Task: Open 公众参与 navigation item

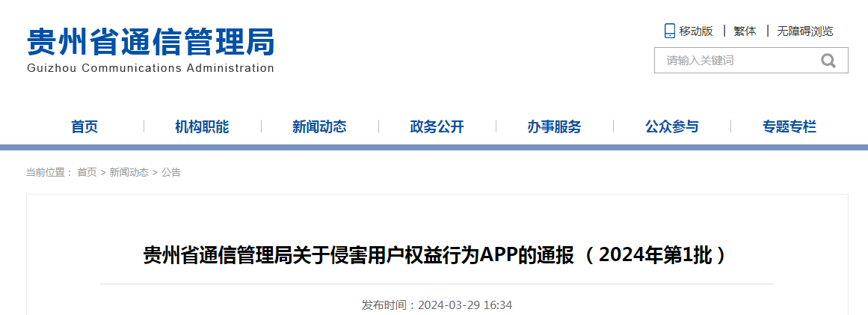Action: pyautogui.click(x=672, y=126)
